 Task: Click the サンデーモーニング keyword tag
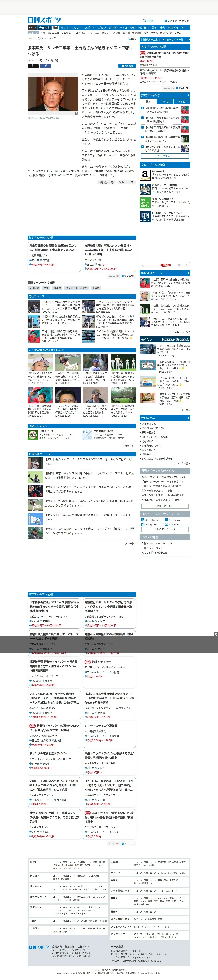click(x=77, y=288)
